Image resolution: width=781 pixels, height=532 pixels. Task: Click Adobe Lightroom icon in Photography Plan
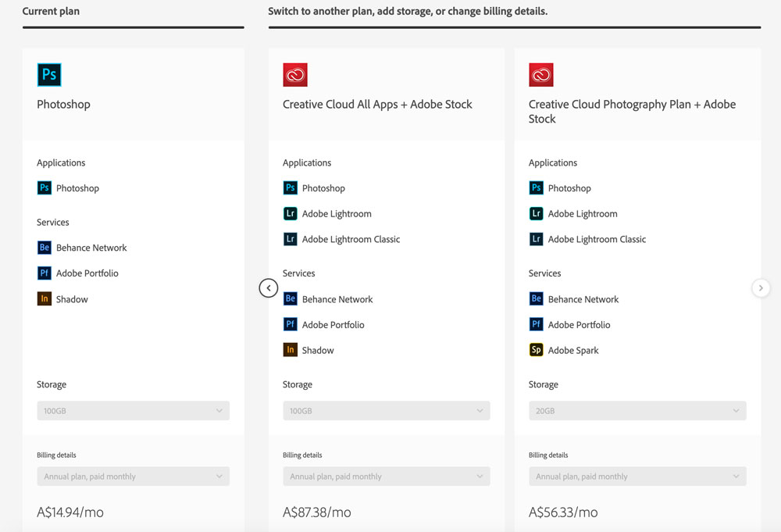tap(537, 214)
